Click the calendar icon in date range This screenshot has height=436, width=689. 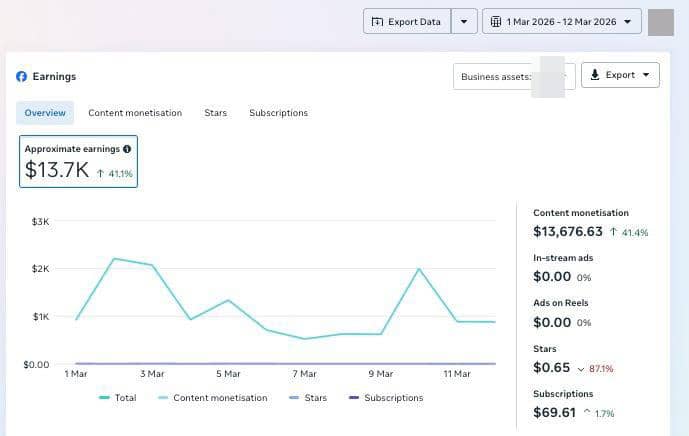coord(495,22)
